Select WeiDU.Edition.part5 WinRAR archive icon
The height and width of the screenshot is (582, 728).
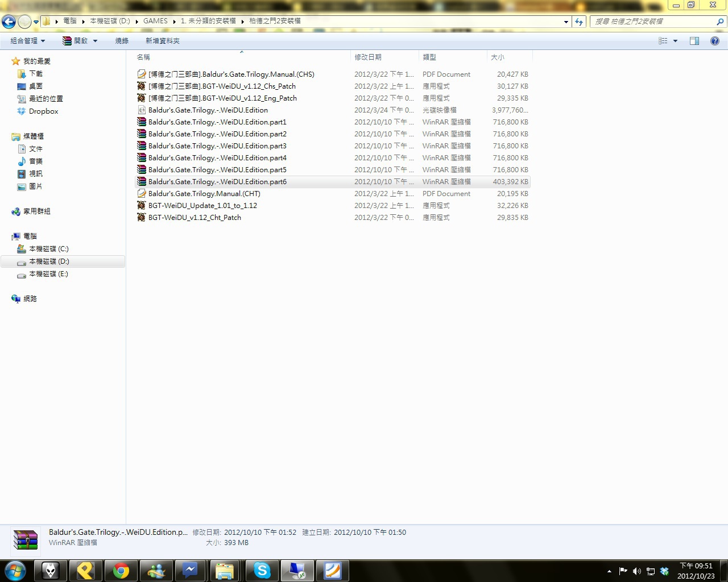[142, 169]
